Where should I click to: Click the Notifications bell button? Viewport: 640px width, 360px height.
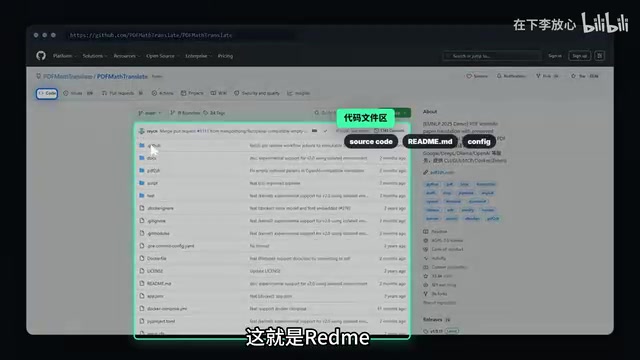(x=511, y=76)
